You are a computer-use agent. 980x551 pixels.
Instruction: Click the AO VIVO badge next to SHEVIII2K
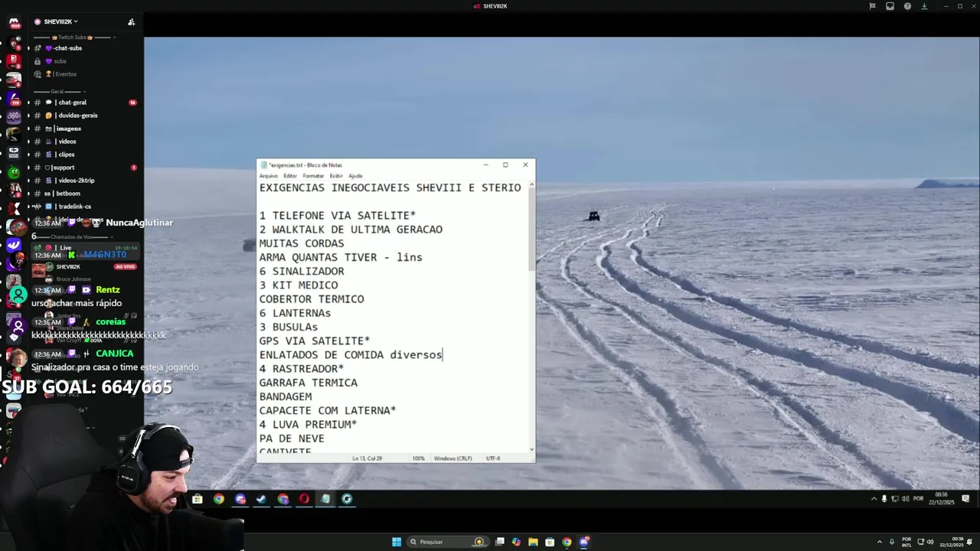click(x=125, y=267)
